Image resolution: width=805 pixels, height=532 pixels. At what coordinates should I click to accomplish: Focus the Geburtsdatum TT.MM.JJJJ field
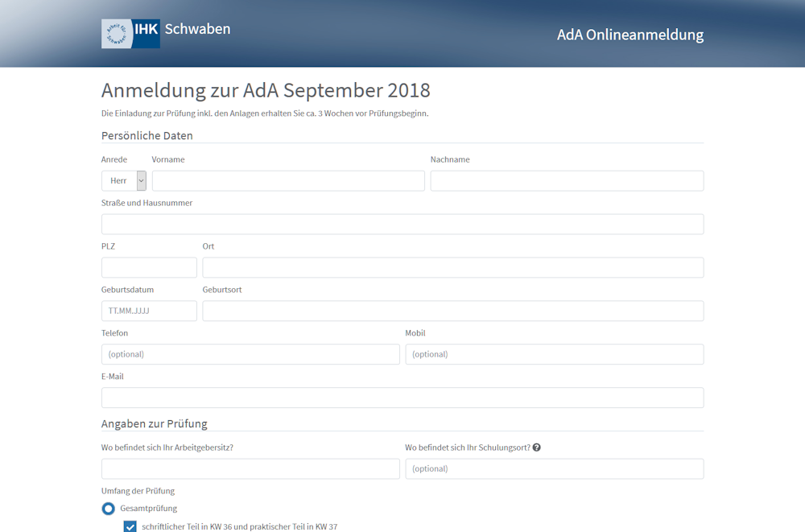pos(149,311)
